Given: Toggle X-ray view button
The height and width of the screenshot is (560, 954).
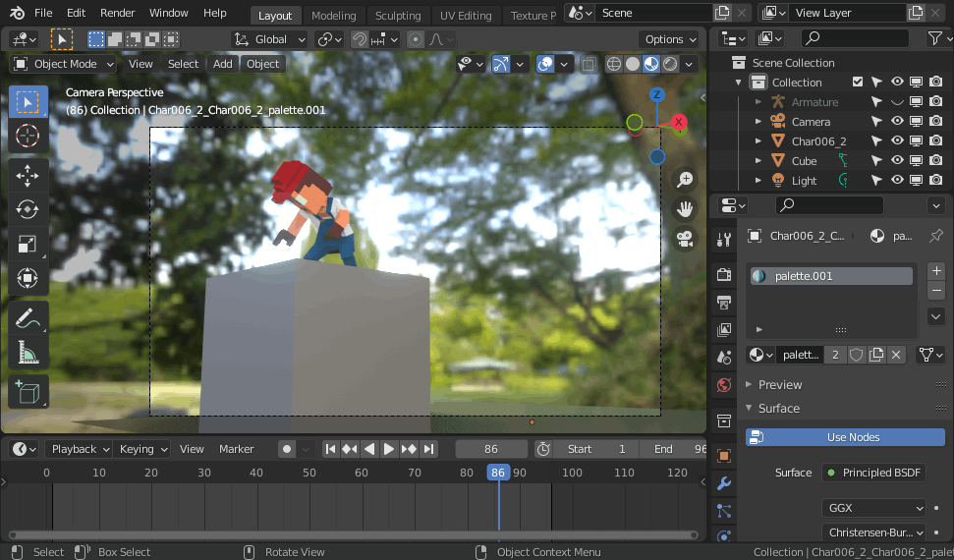Looking at the screenshot, I should tap(589, 64).
